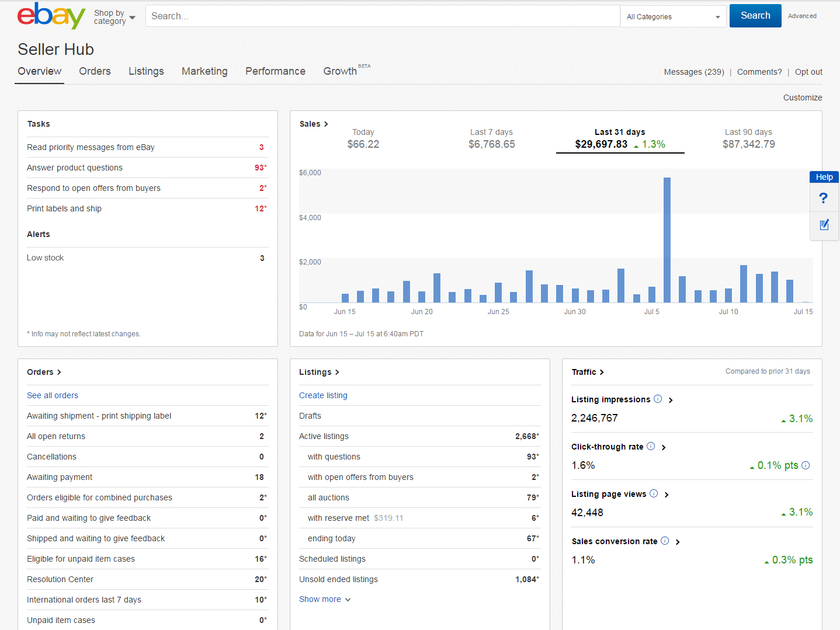Viewport: 840px width, 630px height.
Task: Open the Orders section header
Action: [44, 372]
